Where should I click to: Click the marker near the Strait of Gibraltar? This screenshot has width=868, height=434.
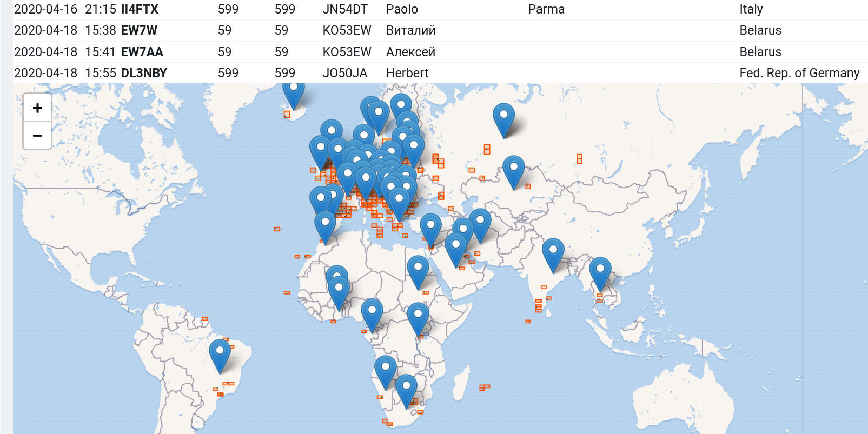[x=325, y=225]
